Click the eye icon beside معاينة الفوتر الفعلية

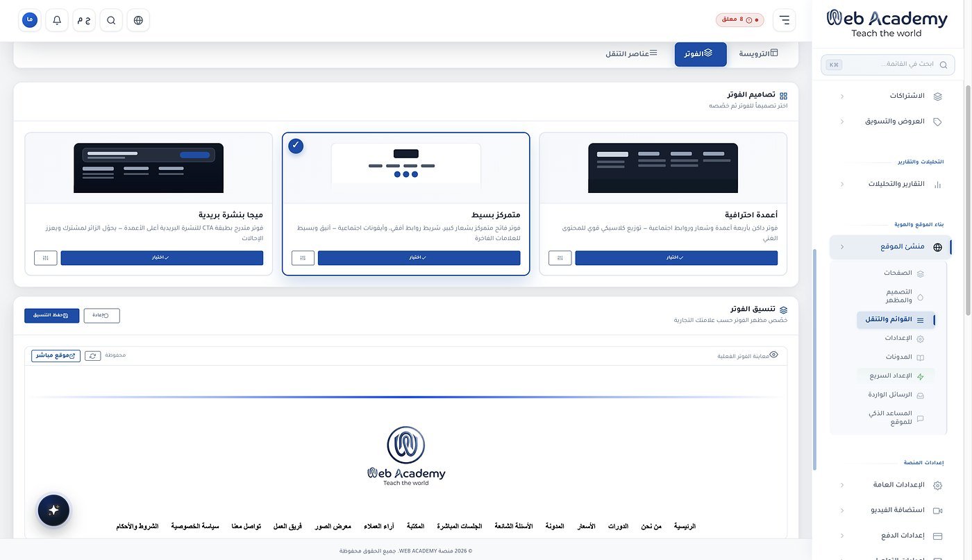773,355
